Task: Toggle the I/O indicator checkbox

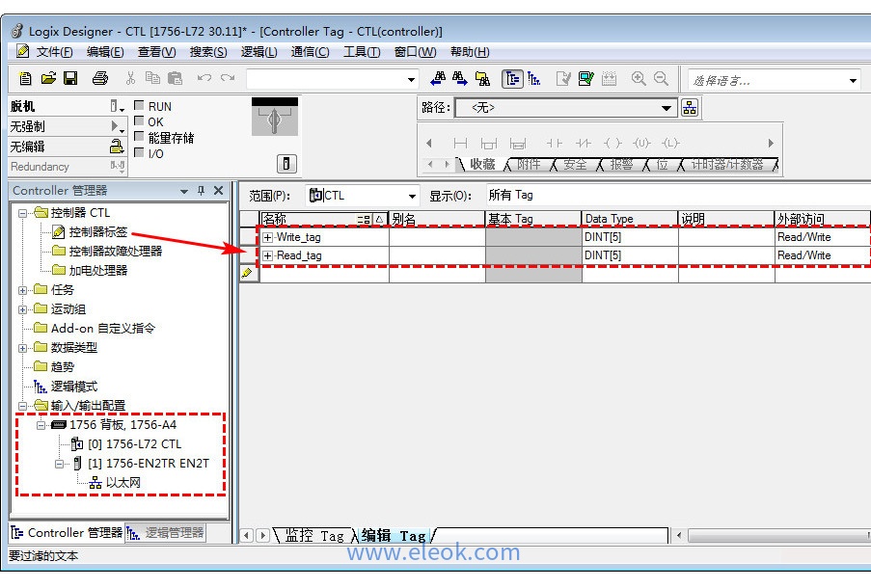Action: 139,153
